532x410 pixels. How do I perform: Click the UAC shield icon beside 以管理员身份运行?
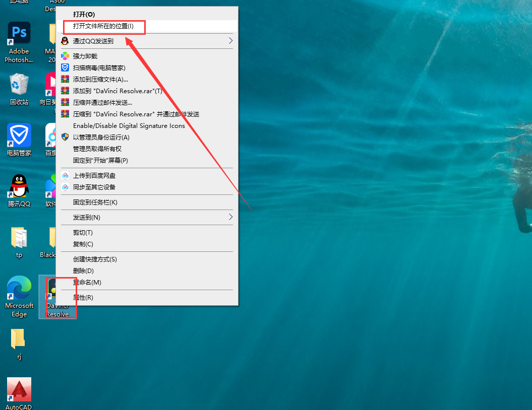(65, 137)
